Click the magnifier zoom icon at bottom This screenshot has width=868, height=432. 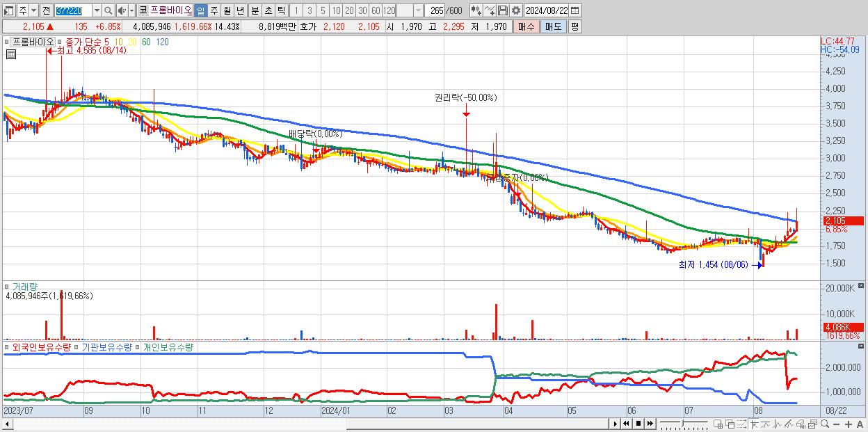[x=825, y=424]
